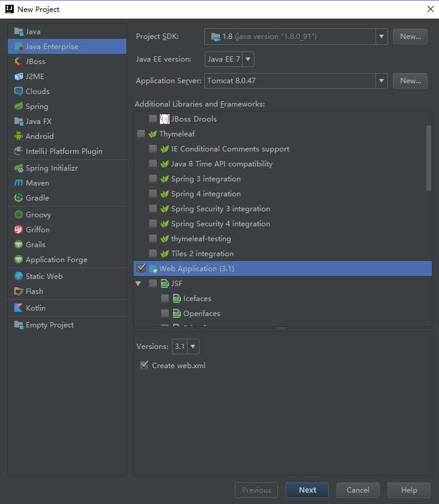
Task: Select the Spring leaf icon
Action: [19, 106]
